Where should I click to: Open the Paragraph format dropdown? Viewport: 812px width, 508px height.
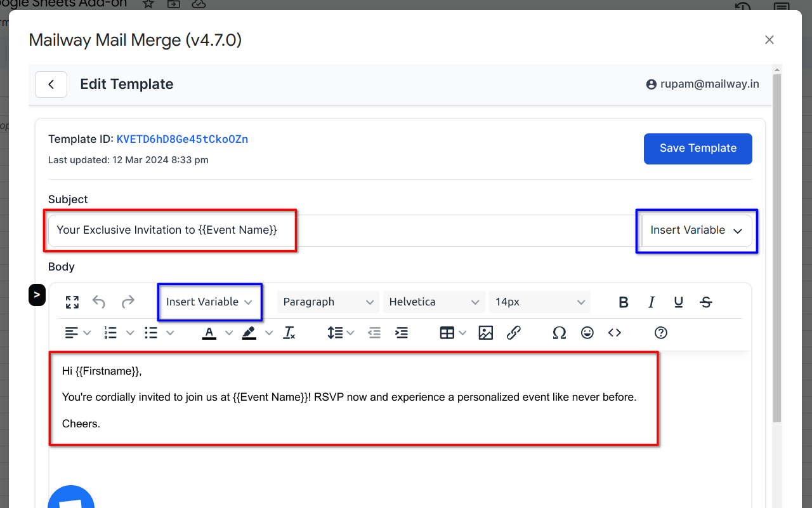(328, 302)
